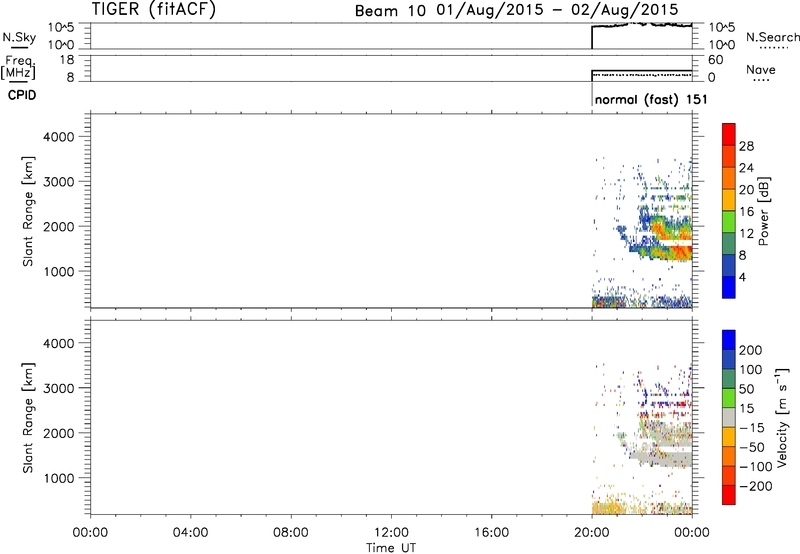
Task: Click the Time UT axis title
Action: [391, 548]
